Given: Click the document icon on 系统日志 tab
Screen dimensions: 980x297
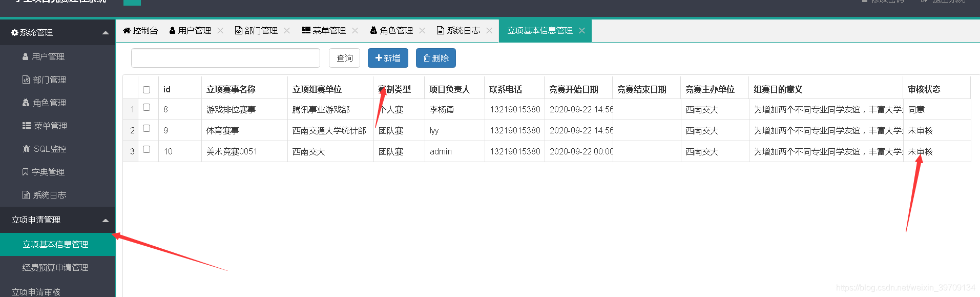Looking at the screenshot, I should click(x=441, y=30).
